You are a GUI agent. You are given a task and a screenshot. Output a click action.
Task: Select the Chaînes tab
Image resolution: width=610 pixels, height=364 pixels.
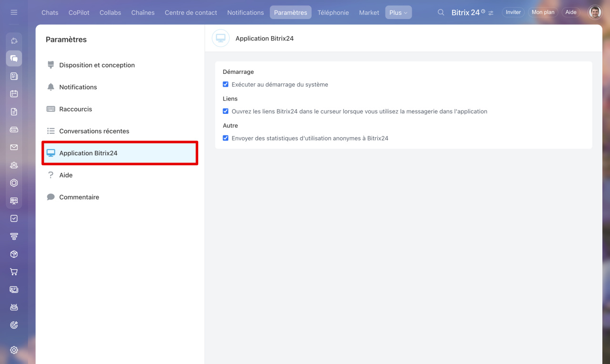point(143,12)
